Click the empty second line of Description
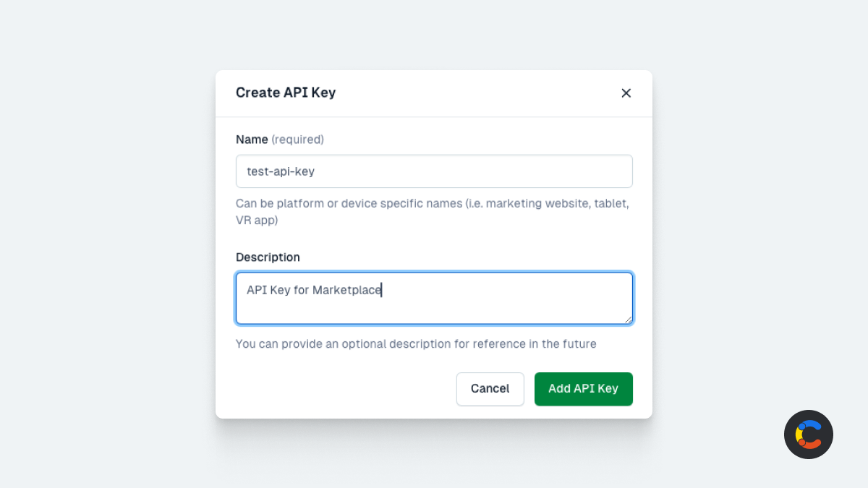The width and height of the screenshot is (868, 488). [434, 309]
